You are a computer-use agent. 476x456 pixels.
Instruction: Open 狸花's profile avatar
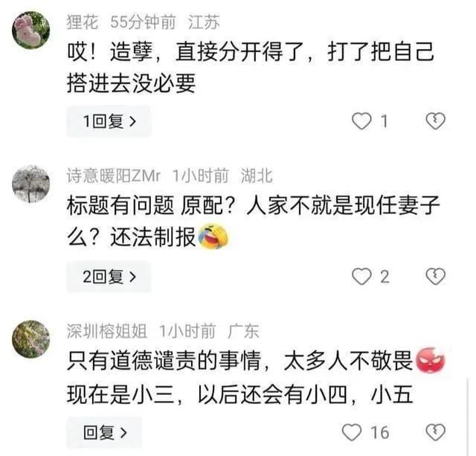click(30, 30)
